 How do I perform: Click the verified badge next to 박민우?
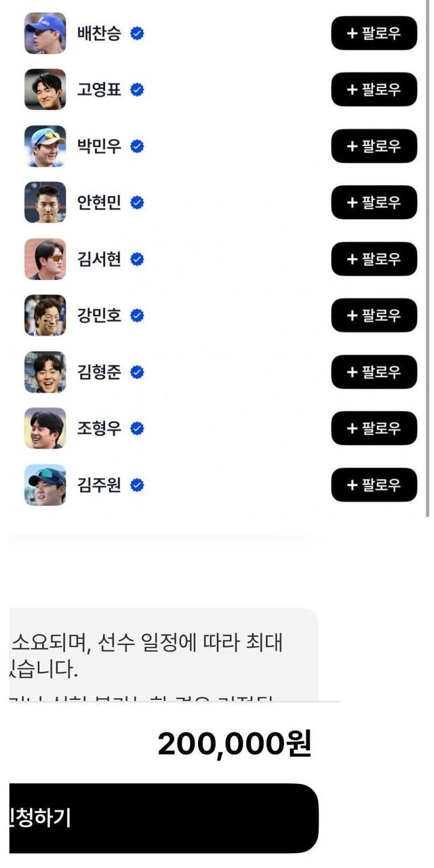(x=137, y=146)
